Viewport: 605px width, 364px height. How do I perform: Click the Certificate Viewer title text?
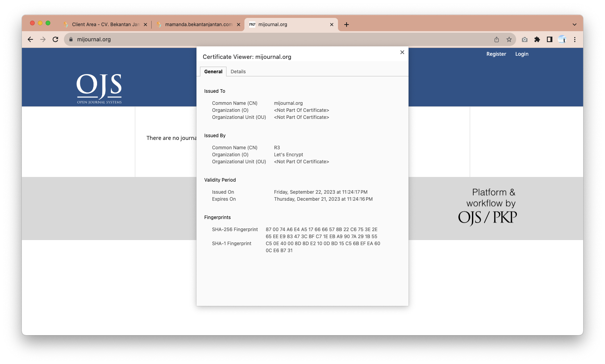pyautogui.click(x=247, y=57)
